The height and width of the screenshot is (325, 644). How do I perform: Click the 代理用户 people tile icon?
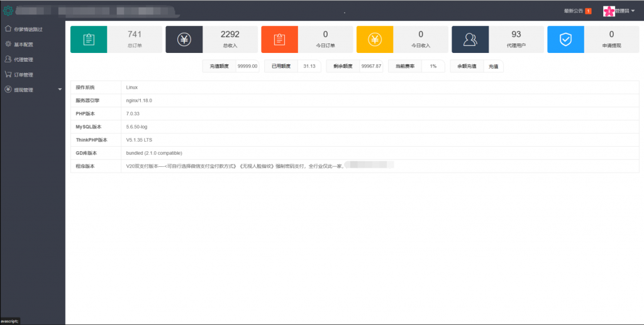(x=470, y=40)
